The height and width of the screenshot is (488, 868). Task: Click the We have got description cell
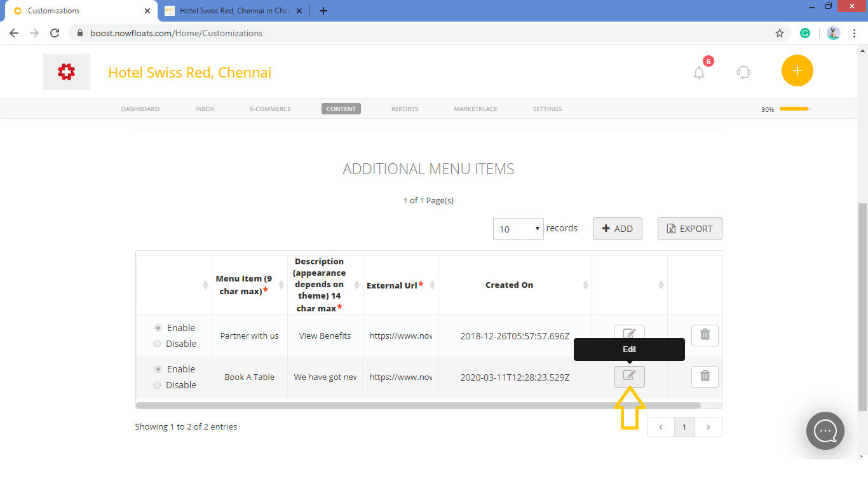tap(325, 377)
